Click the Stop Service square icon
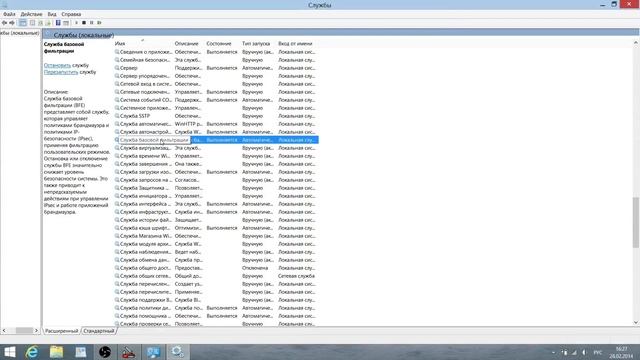The width and height of the screenshot is (640, 360). point(84,23)
